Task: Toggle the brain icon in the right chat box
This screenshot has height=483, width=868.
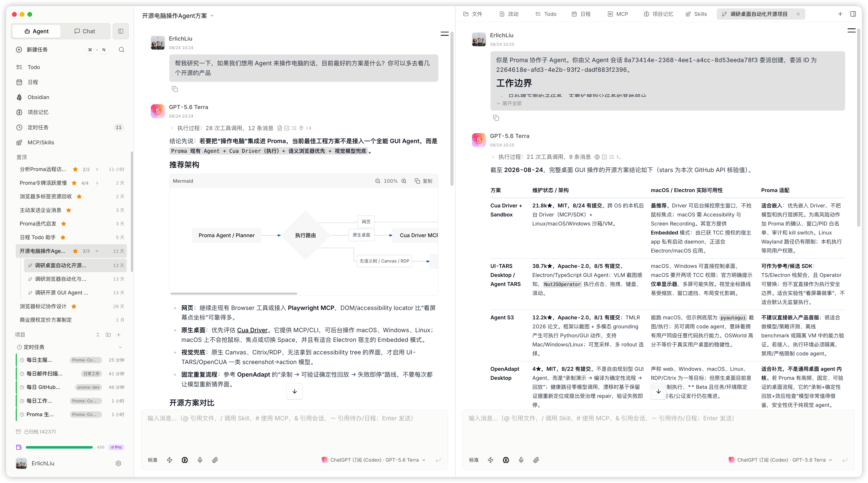Action: [506, 460]
